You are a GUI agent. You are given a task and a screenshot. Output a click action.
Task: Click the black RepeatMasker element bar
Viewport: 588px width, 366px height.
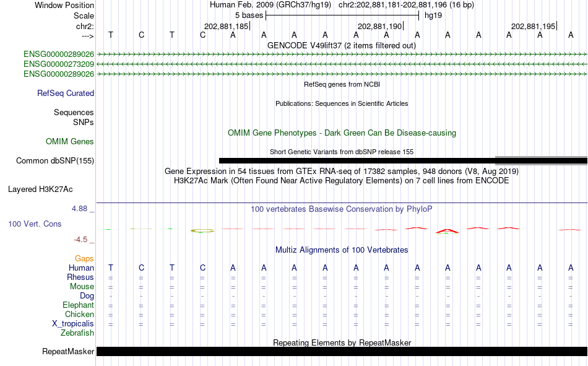342,351
